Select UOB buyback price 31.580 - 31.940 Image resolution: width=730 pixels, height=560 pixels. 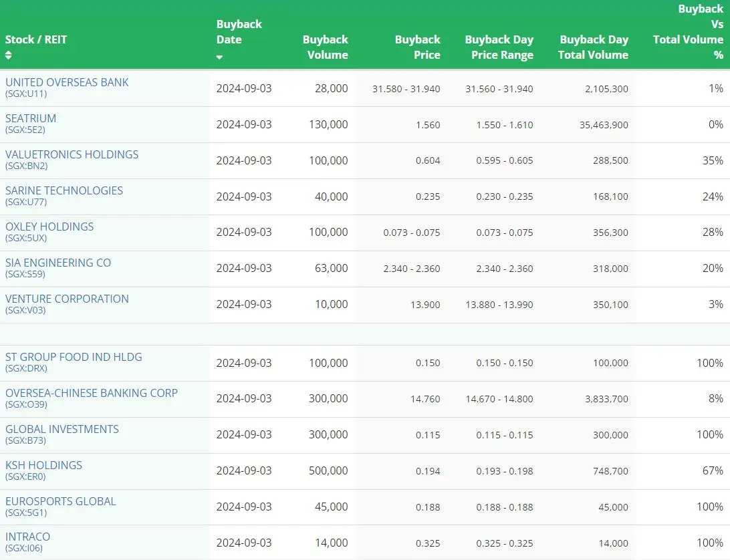pyautogui.click(x=406, y=89)
